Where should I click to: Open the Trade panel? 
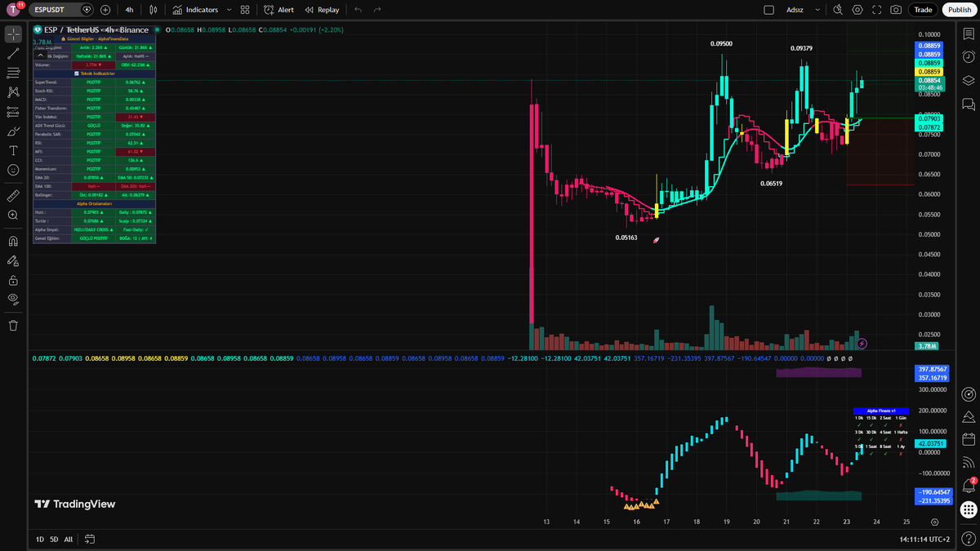(x=923, y=10)
